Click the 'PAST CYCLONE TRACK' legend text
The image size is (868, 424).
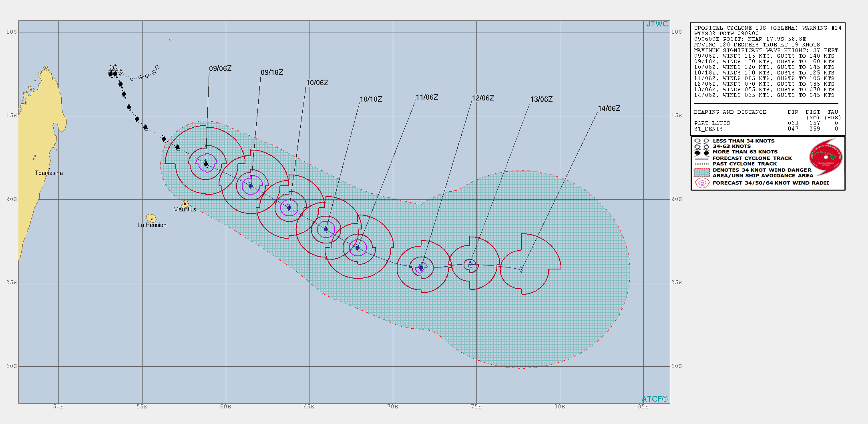pos(745,164)
